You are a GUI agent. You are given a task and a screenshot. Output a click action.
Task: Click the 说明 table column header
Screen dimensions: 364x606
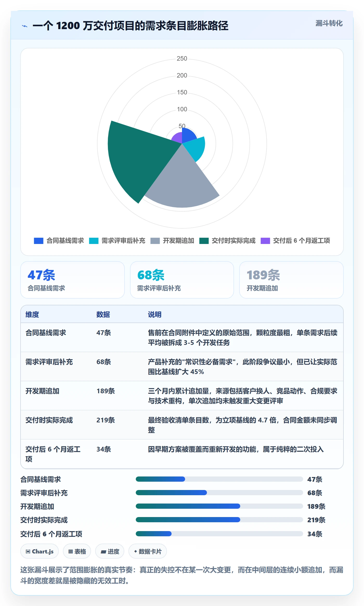(155, 314)
